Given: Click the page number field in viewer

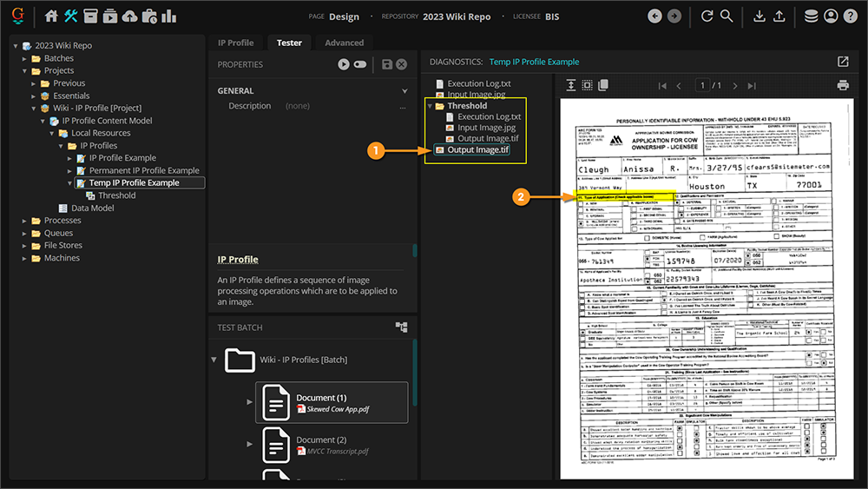Looking at the screenshot, I should coord(702,85).
